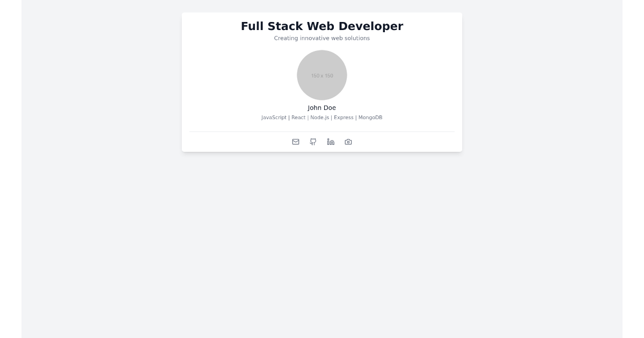Select the JavaScript skill label
This screenshot has width=644, height=338.
(274, 117)
